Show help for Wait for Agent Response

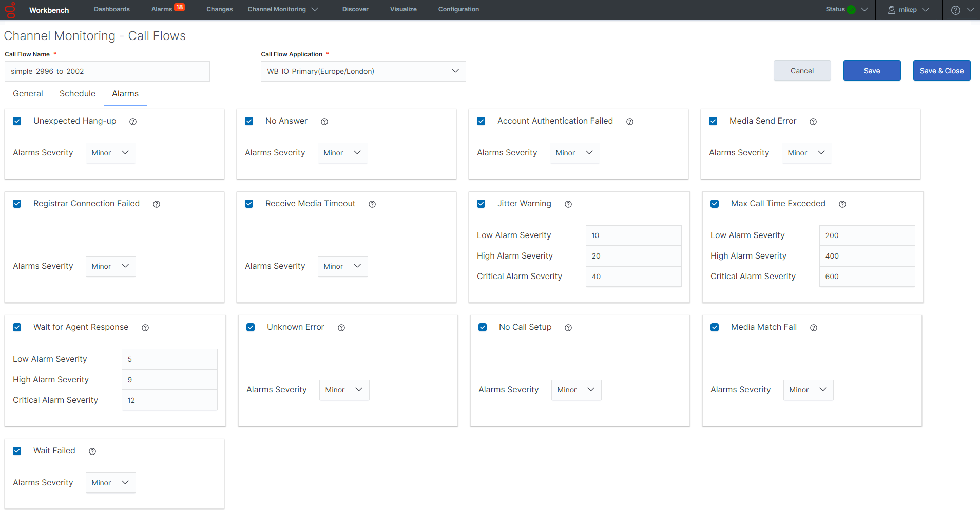click(145, 328)
